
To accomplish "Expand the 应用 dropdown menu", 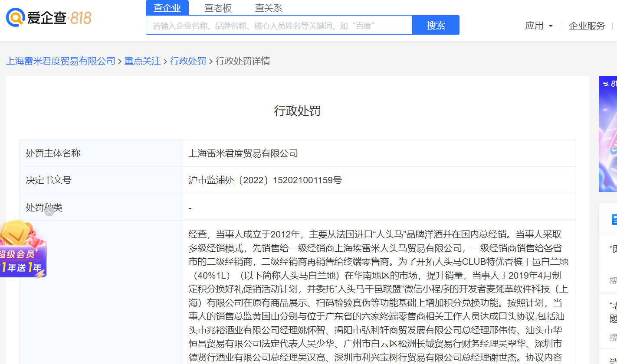I will [539, 26].
